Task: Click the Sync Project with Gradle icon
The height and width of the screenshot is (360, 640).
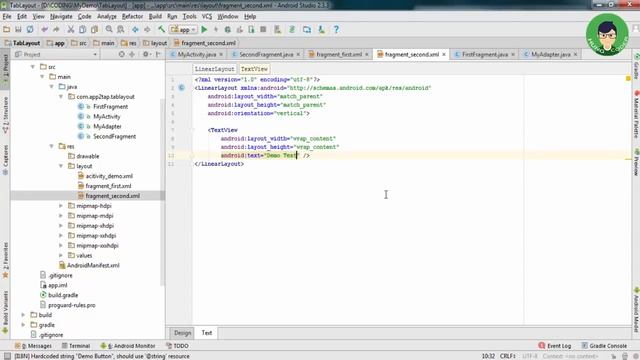Action: 292,29
